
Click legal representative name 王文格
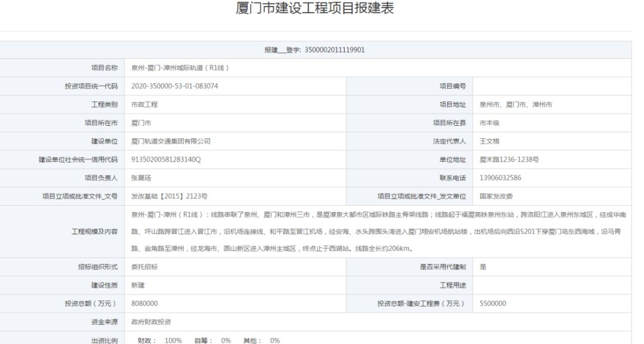[x=489, y=141]
